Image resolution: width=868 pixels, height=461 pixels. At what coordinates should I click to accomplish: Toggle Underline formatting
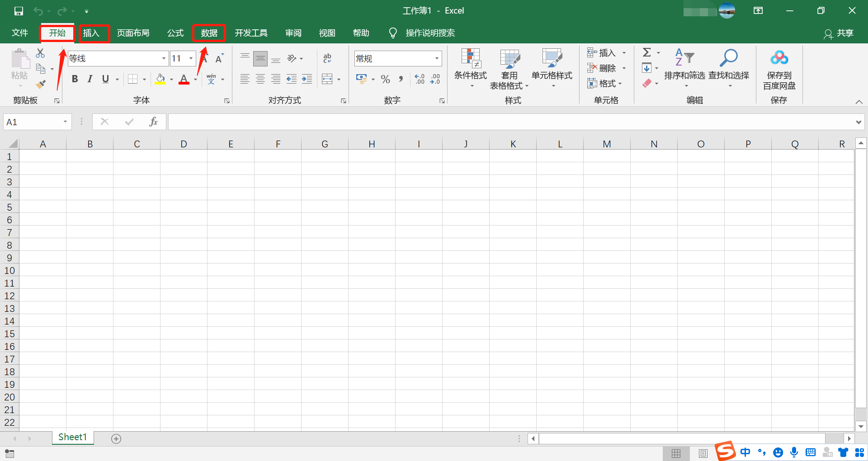pyautogui.click(x=105, y=79)
